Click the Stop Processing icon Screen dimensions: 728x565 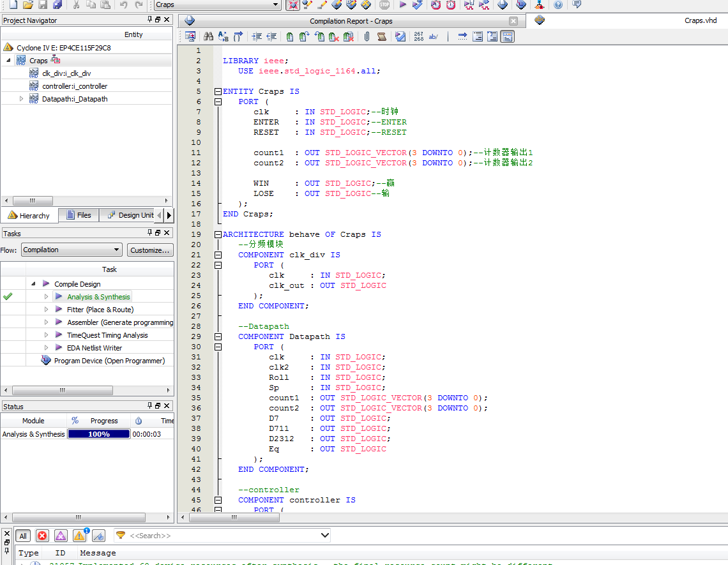click(384, 5)
